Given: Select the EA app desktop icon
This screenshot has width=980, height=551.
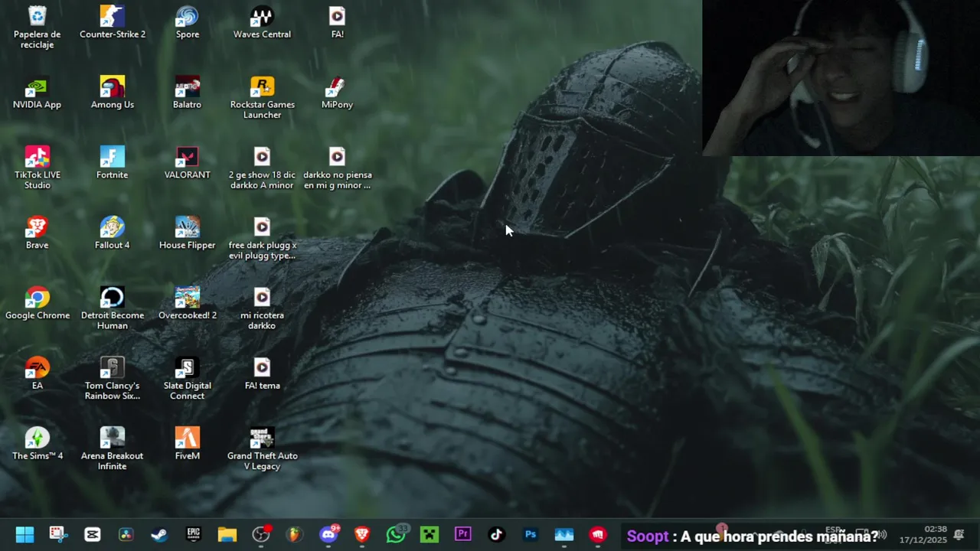Looking at the screenshot, I should click(37, 373).
